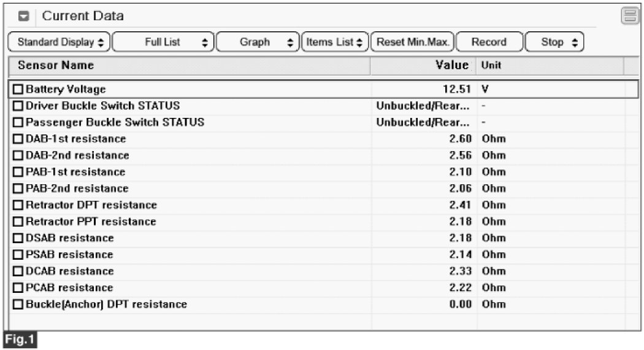Select the PCAB resistance row value 2.22

(460, 288)
